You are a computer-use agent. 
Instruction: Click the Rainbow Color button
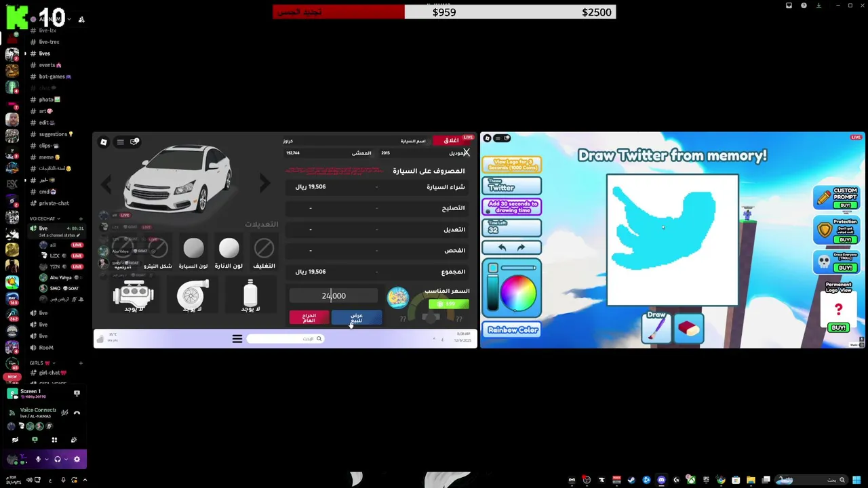[513, 330]
